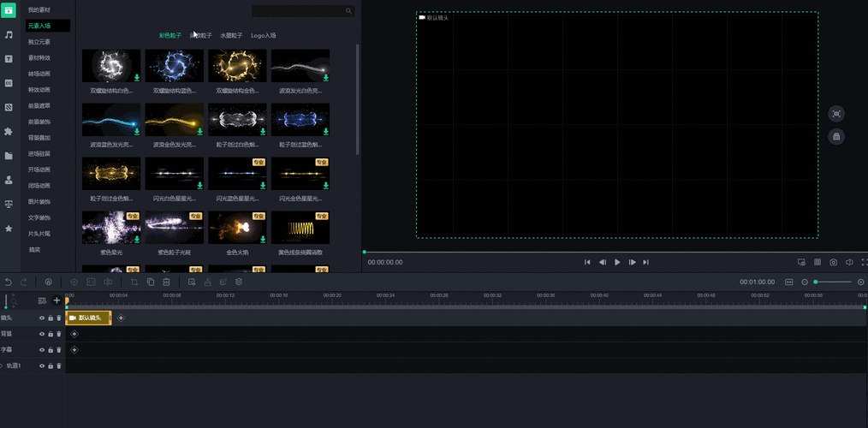
Task: Jump to the start of the timeline
Action: click(x=587, y=263)
